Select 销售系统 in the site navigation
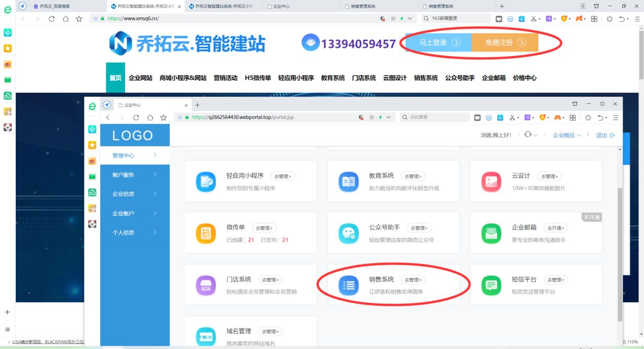 click(426, 78)
